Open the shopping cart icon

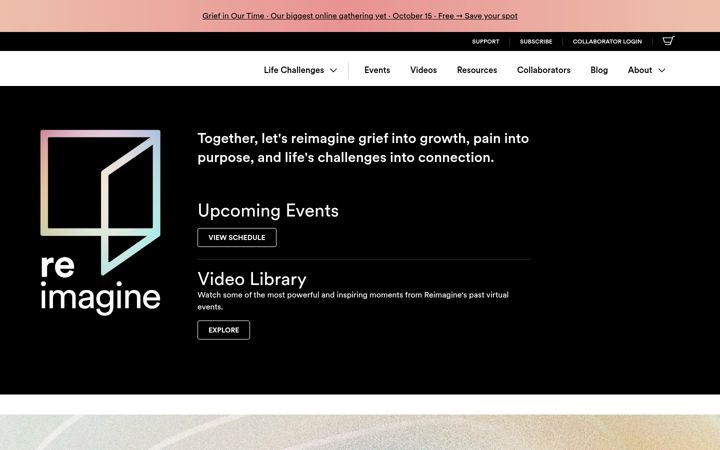668,41
